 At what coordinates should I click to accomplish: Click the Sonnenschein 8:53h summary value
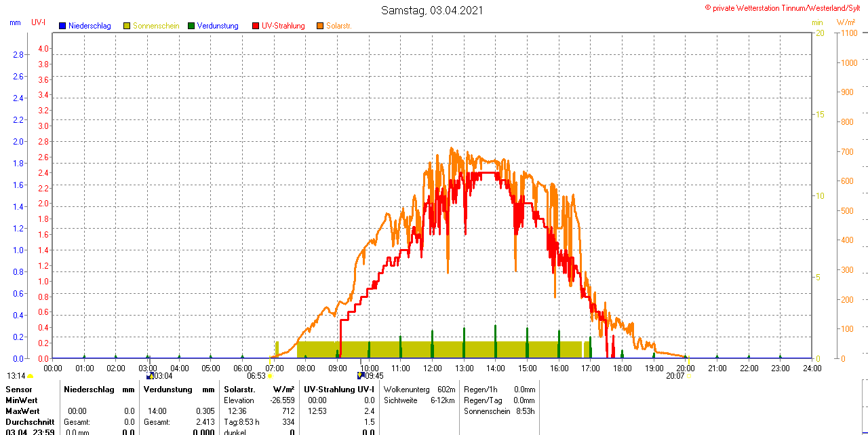click(x=524, y=411)
